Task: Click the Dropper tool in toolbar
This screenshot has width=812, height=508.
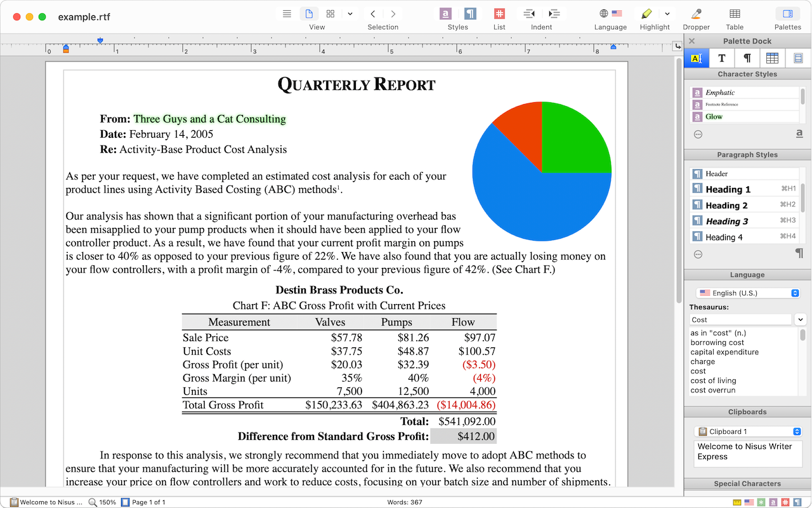Action: coord(696,14)
